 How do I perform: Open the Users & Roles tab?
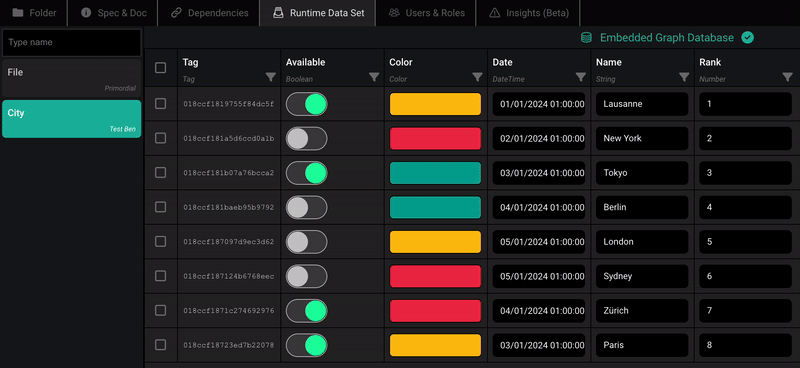pyautogui.click(x=426, y=13)
